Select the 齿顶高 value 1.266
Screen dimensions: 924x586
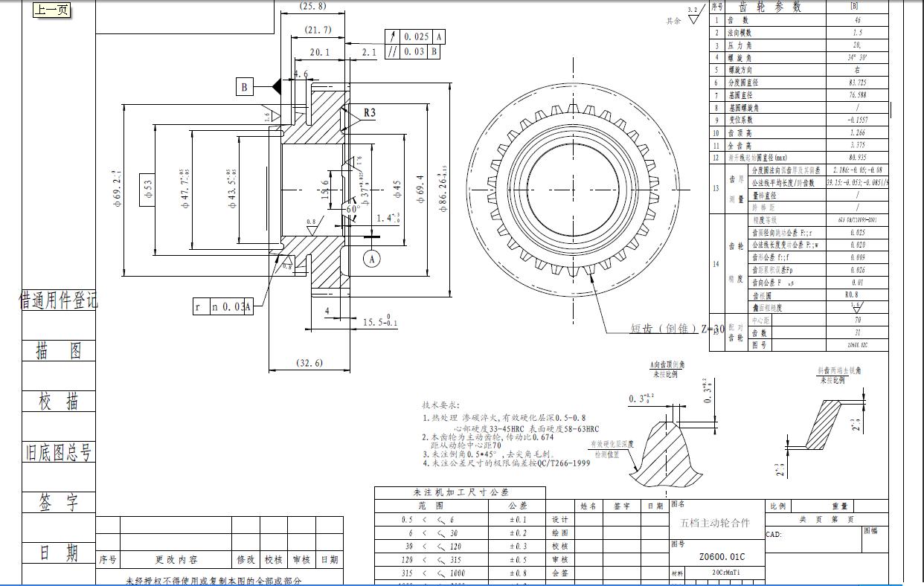[858, 132]
